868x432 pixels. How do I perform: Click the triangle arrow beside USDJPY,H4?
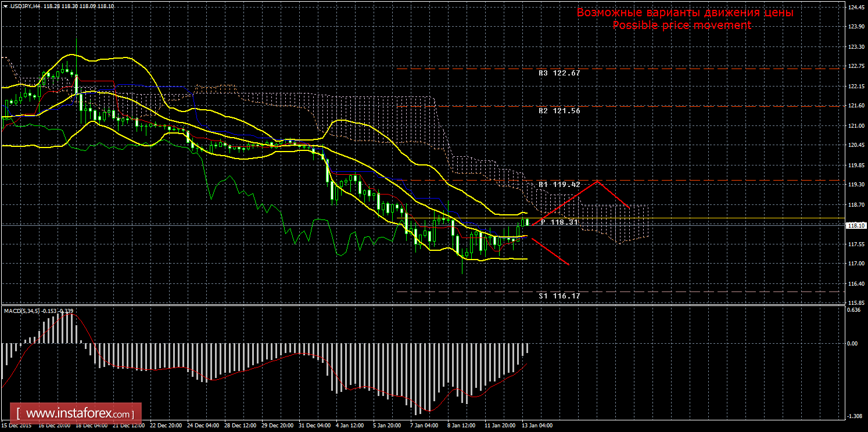(5, 6)
